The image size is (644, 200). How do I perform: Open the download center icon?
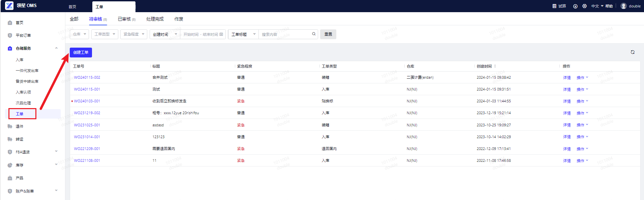[575, 6]
